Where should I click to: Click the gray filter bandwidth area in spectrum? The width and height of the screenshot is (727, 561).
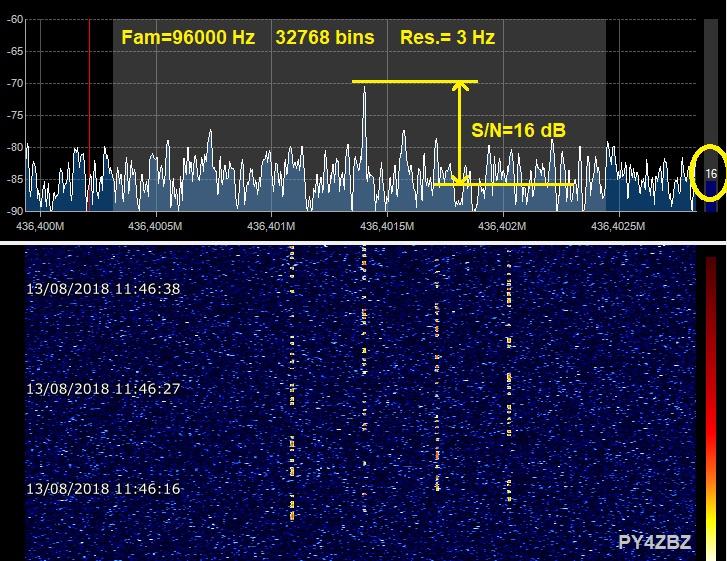click(x=359, y=115)
